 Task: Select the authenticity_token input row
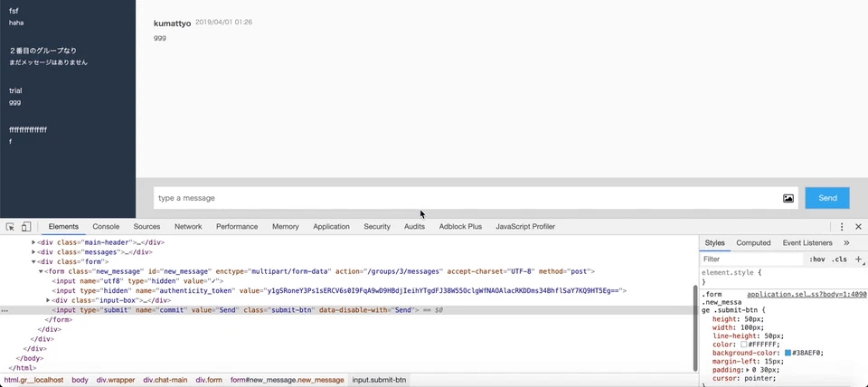click(339, 290)
